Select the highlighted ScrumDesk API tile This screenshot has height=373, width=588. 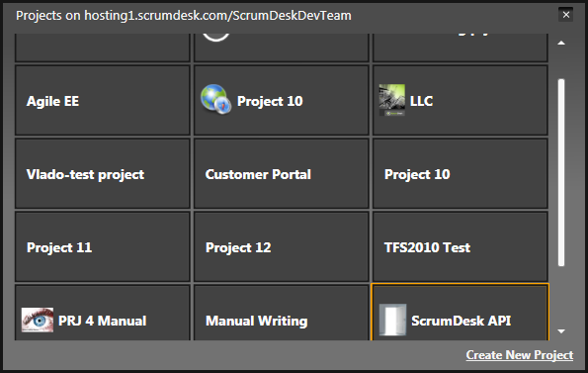pyautogui.click(x=461, y=313)
